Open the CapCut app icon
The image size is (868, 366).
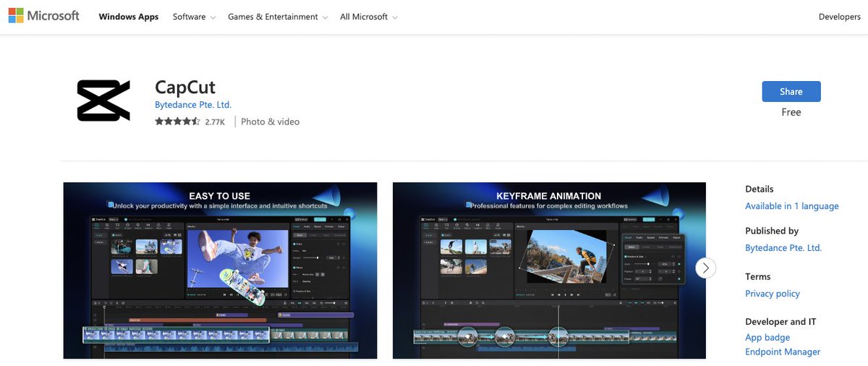pyautogui.click(x=103, y=101)
